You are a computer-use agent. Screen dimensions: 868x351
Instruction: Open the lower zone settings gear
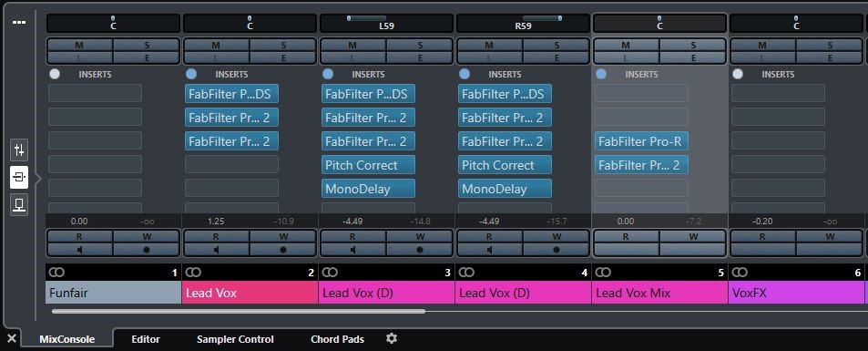392,338
